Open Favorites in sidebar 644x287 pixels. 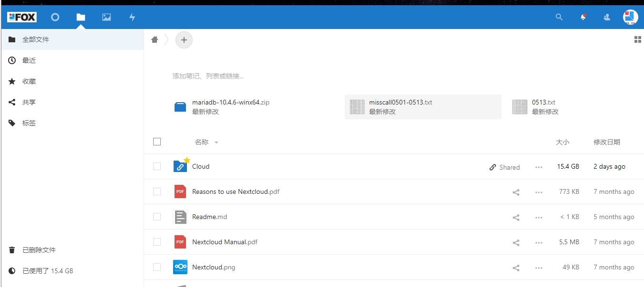pyautogui.click(x=72, y=81)
